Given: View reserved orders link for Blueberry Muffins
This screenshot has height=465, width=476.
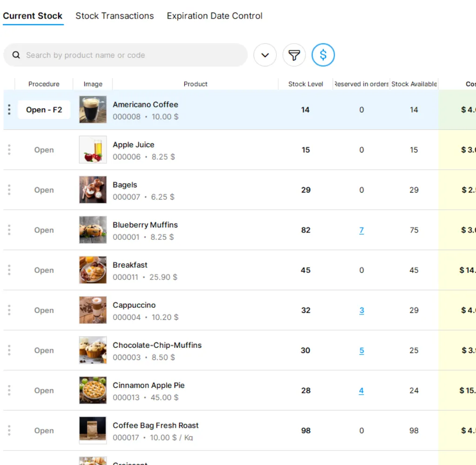Looking at the screenshot, I should coord(362,230).
